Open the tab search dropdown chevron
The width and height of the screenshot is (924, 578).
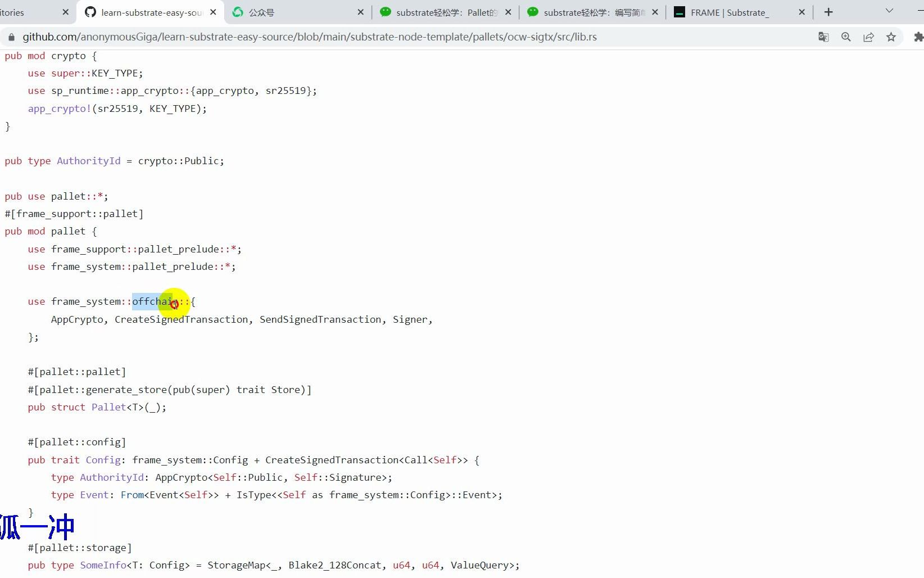[x=889, y=11]
